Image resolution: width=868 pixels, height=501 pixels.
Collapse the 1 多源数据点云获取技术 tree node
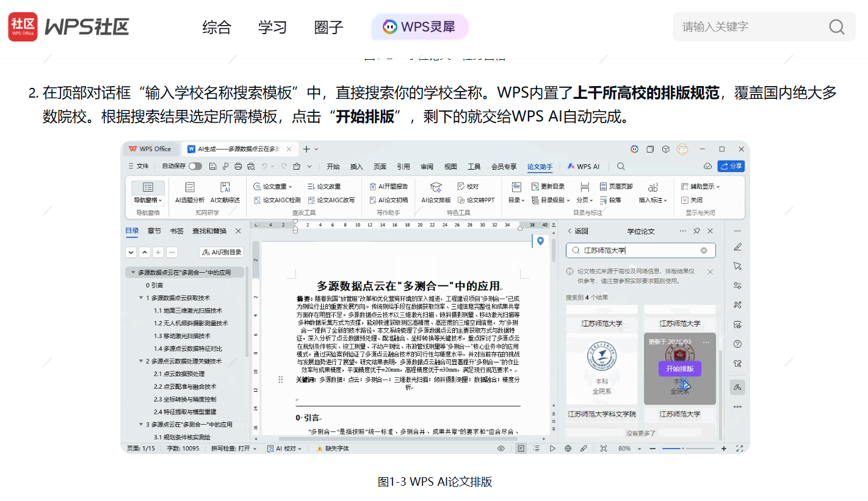pyautogui.click(x=142, y=298)
